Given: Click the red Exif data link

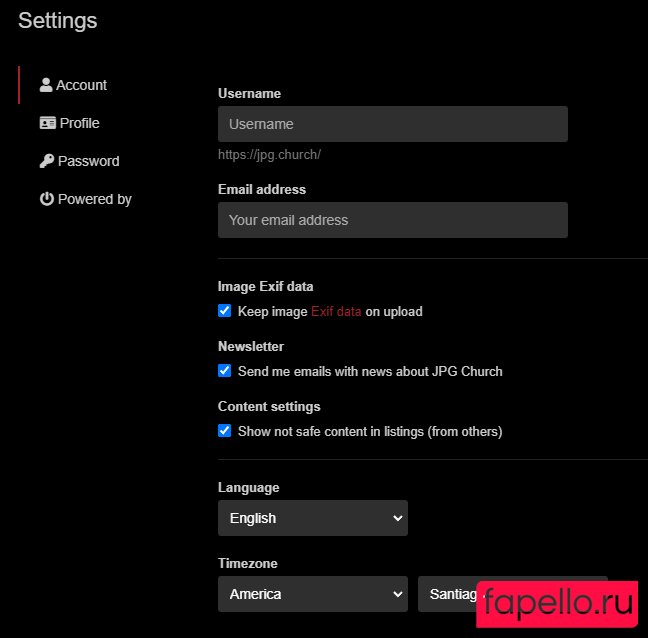Looking at the screenshot, I should pos(336,311).
